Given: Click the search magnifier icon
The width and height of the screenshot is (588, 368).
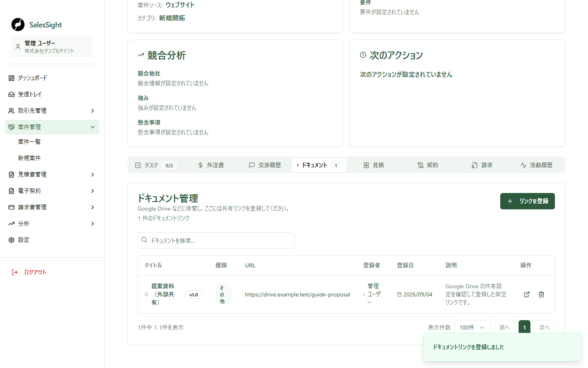Looking at the screenshot, I should (x=144, y=240).
